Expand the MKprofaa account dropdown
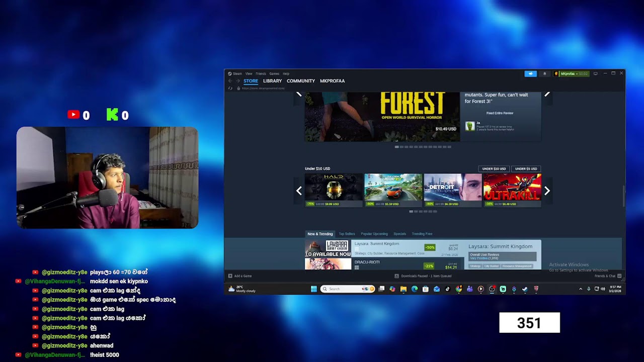Viewport: 644px width, 362px height. pyautogui.click(x=571, y=73)
